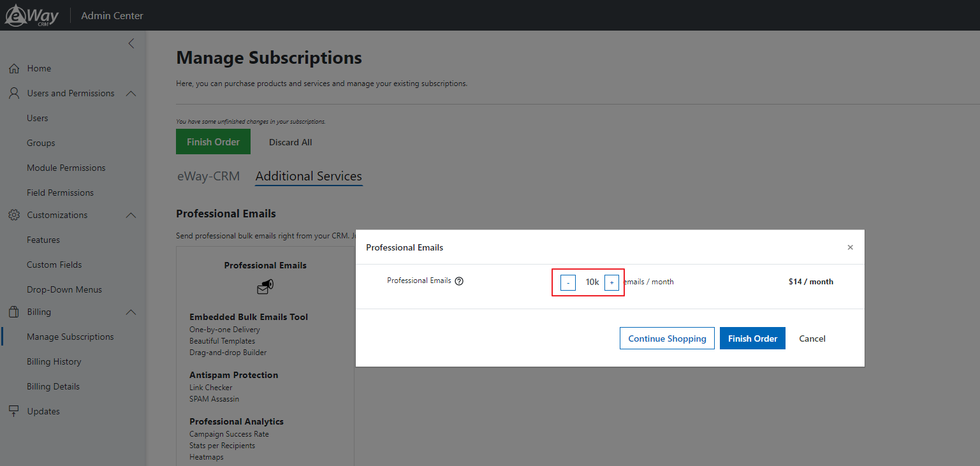Click the Drag-and-drop Builder text
Screen dimensions: 980x466
228,353
